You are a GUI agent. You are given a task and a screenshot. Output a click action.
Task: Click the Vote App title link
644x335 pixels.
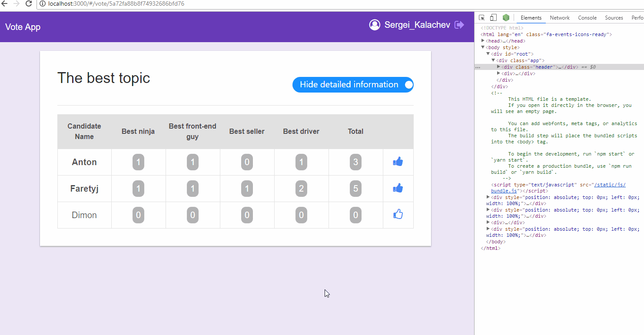[23, 27]
